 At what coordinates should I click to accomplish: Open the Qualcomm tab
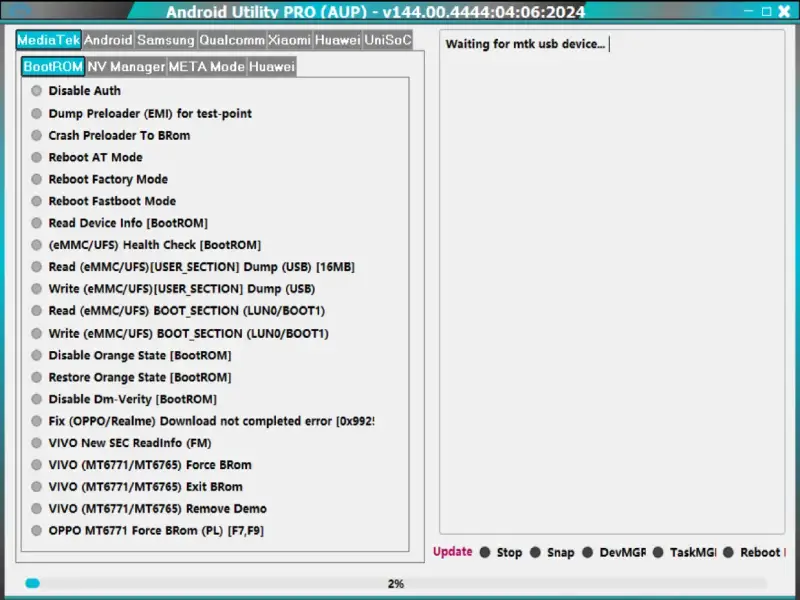point(232,40)
